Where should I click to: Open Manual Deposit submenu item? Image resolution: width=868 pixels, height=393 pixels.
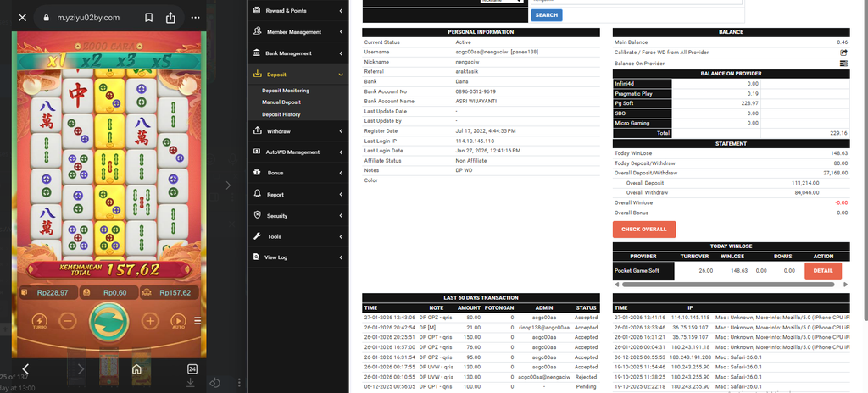(x=281, y=102)
